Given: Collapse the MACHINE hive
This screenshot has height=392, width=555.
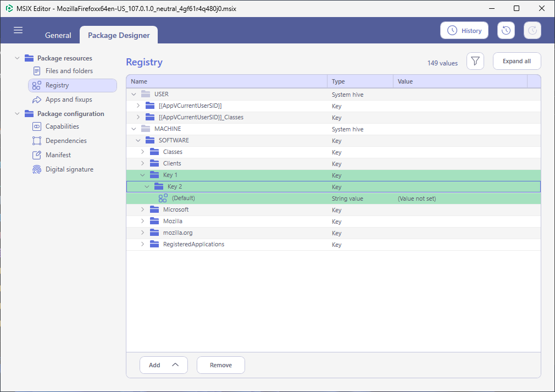Looking at the screenshot, I should click(134, 129).
